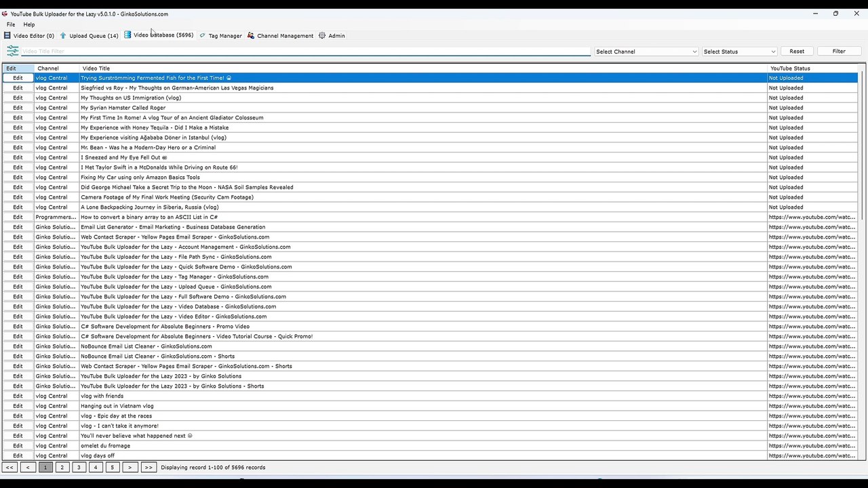Click the Reset button
This screenshot has width=868, height=488.
(x=797, y=52)
